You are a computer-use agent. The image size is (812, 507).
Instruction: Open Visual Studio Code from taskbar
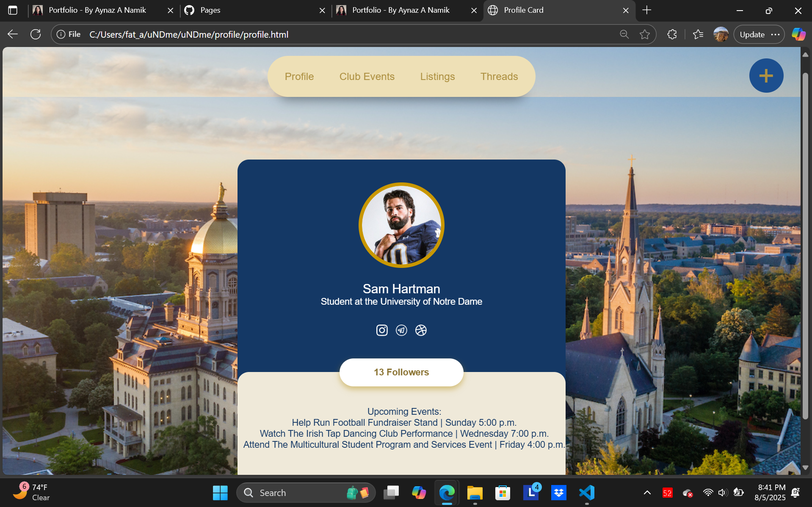[587, 493]
